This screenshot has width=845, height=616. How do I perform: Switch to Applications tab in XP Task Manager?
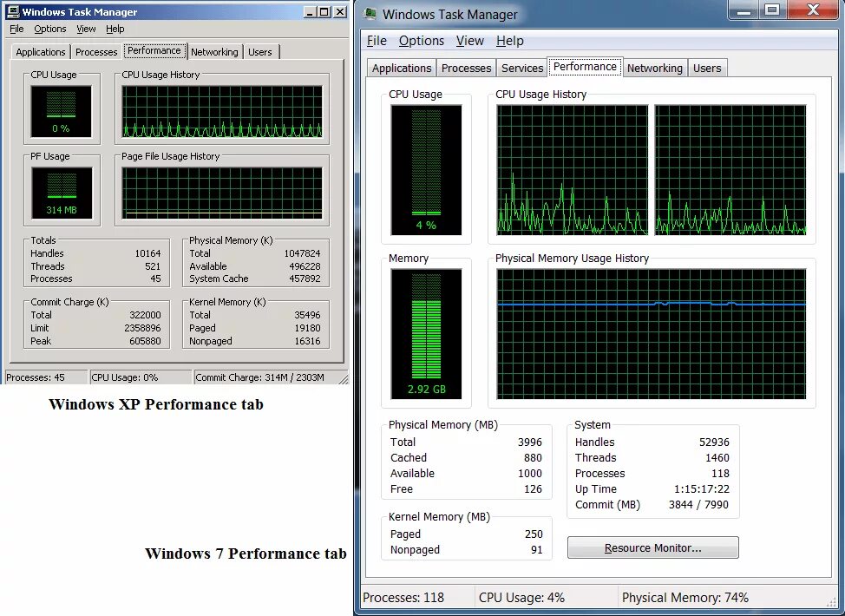[41, 52]
